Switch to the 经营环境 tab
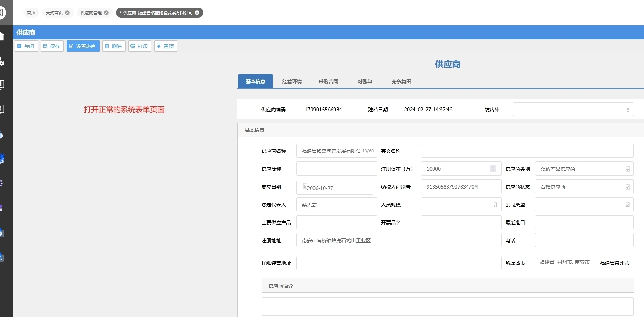Image resolution: width=644 pixels, height=317 pixels. (292, 81)
